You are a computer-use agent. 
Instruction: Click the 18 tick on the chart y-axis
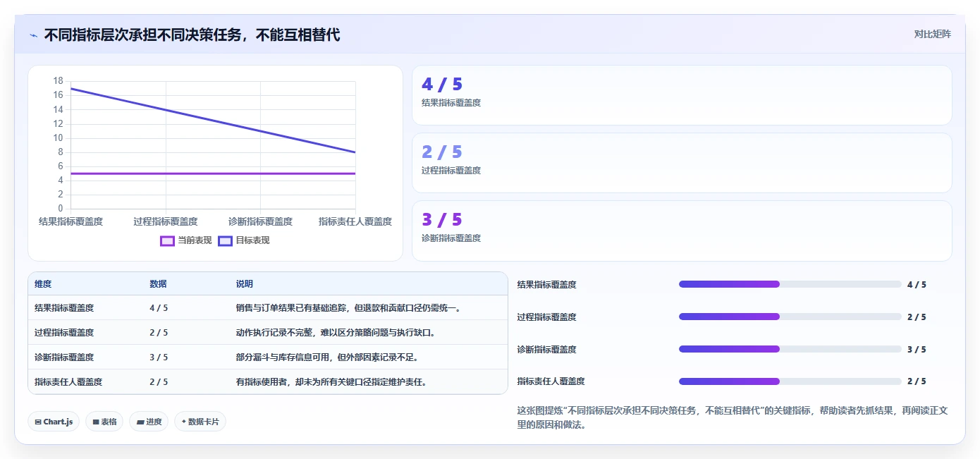point(58,80)
